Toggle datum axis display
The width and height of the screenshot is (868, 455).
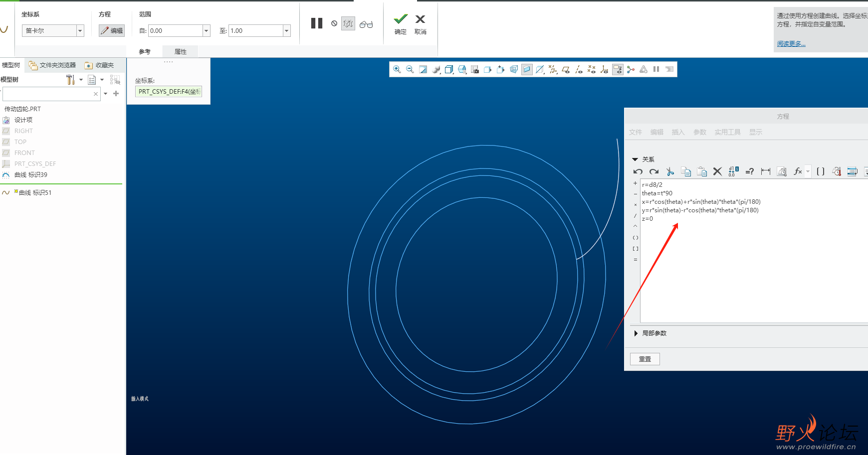click(579, 69)
